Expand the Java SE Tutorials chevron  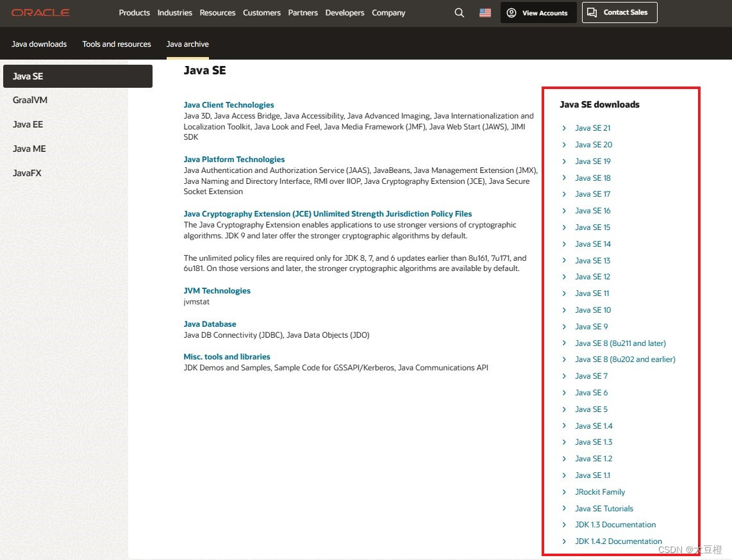(565, 508)
